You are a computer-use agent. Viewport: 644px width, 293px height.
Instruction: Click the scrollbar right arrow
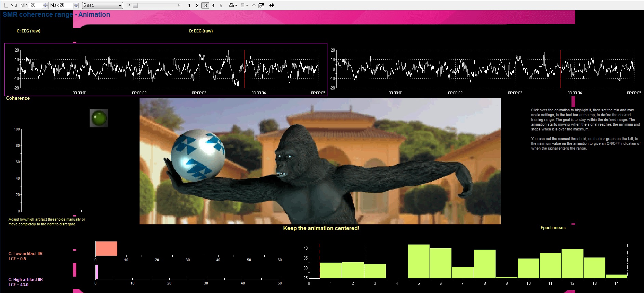point(179,5)
